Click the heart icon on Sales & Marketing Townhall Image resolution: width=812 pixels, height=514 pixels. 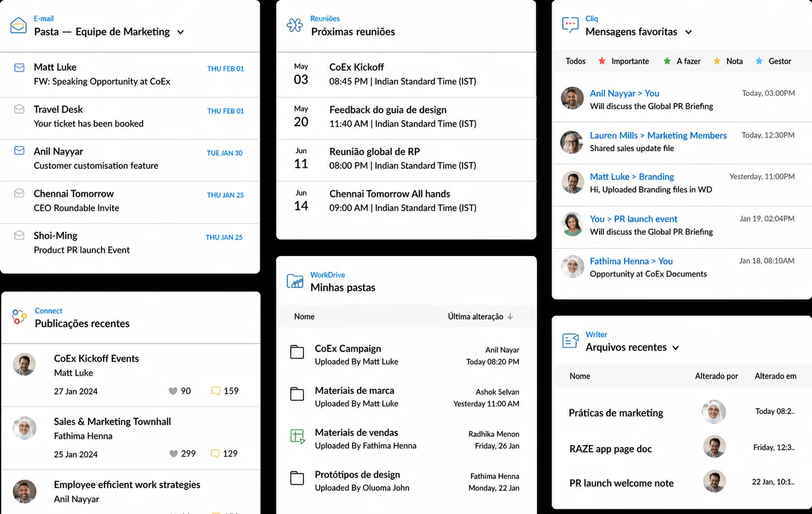pos(174,454)
